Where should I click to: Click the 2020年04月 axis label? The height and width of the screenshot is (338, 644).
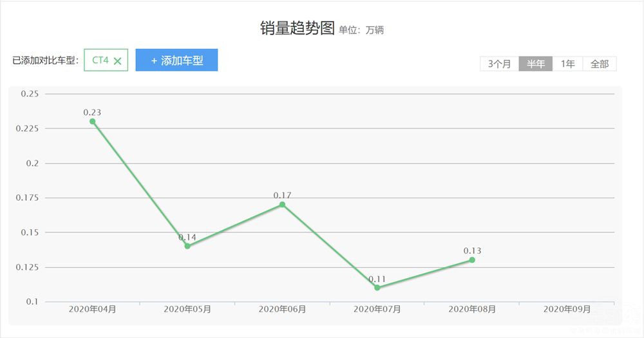pos(93,309)
